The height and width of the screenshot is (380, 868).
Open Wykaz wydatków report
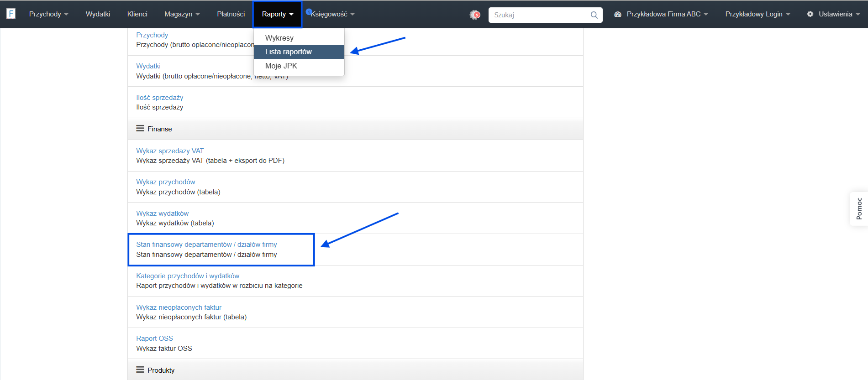163,213
